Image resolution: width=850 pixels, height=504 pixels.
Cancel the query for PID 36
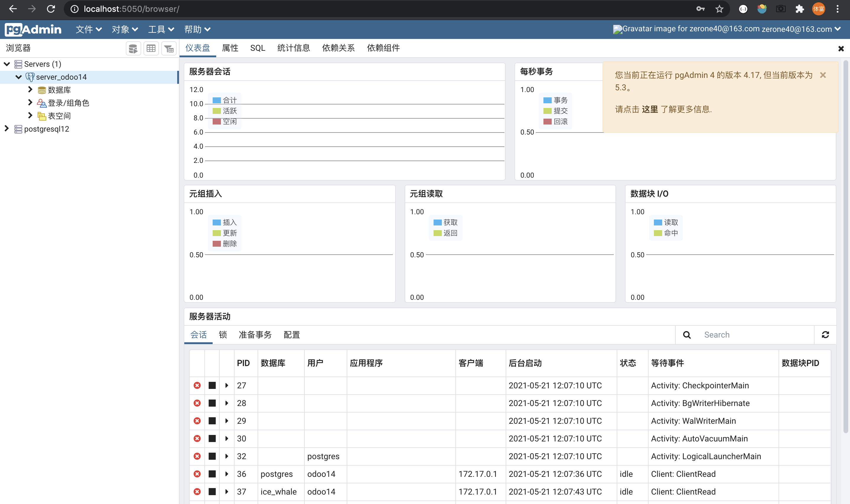[212, 474]
